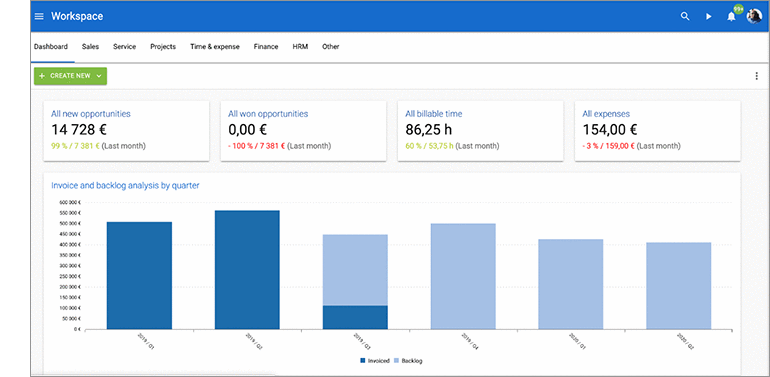This screenshot has width=770, height=377.
Task: Switch to the Sales tab
Action: click(90, 47)
